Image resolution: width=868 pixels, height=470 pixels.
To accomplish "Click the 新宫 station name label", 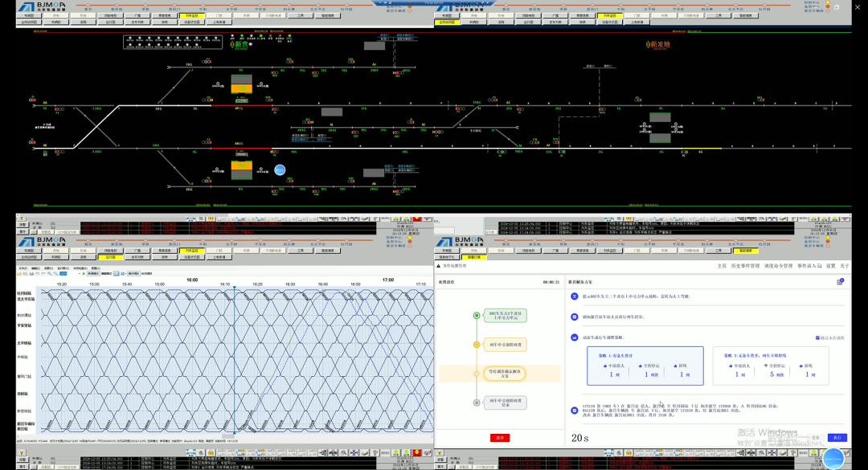I will pyautogui.click(x=242, y=46).
